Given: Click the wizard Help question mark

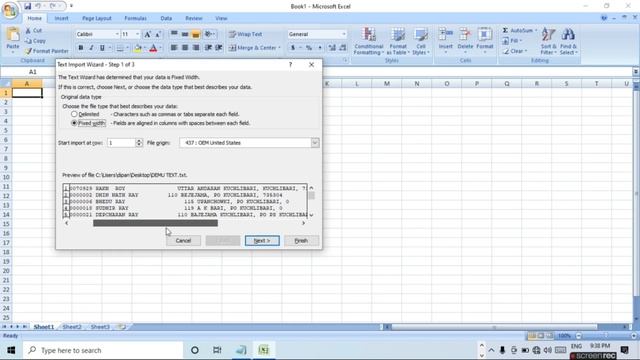Looking at the screenshot, I should (x=291, y=64).
